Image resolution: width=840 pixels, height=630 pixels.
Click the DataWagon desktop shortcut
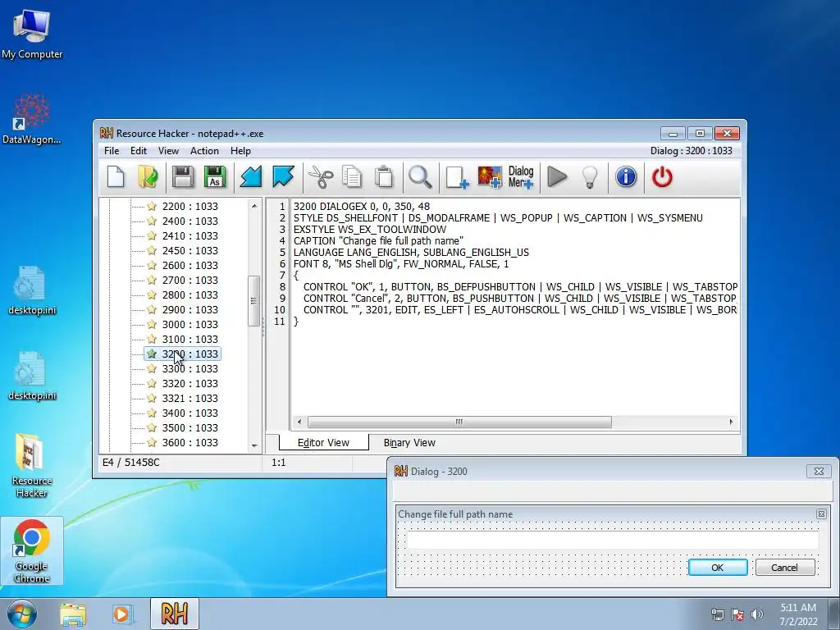[32, 119]
